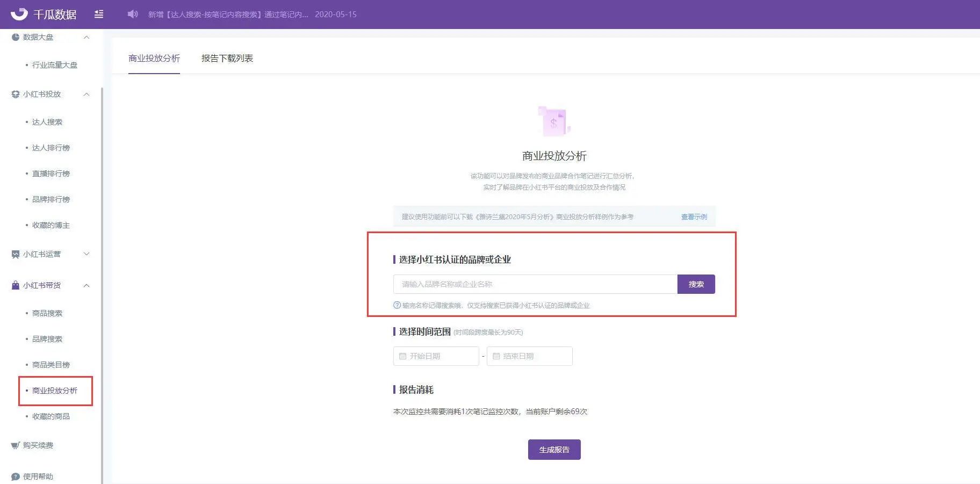Select the 小红书投放 menu heading
Image resolution: width=980 pixels, height=484 pixels.
click(x=42, y=94)
